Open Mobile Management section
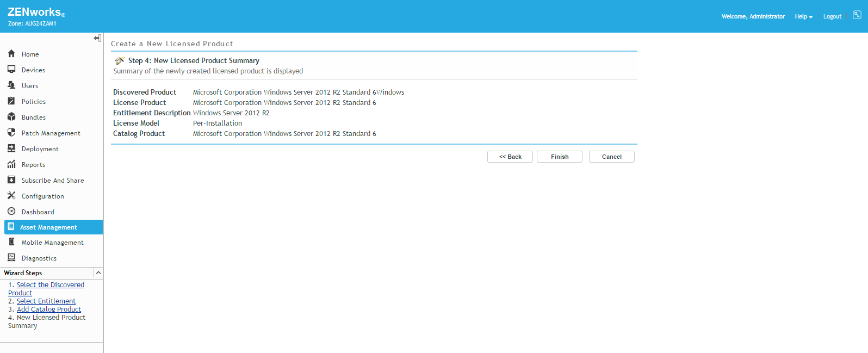868x353 pixels. (53, 243)
